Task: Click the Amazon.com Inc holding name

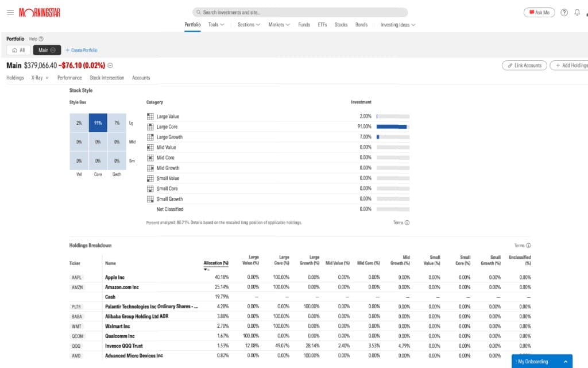Action: [122, 287]
